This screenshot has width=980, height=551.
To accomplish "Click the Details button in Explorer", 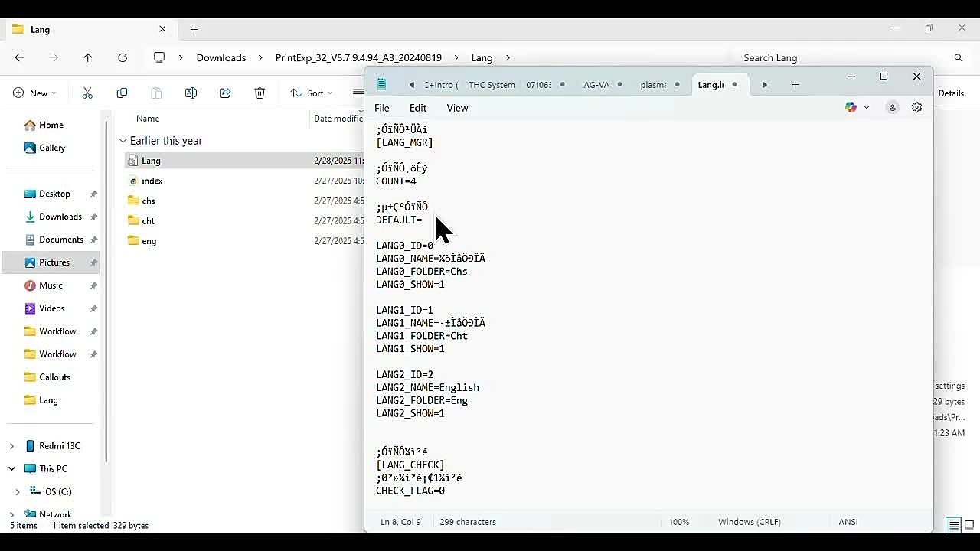I will click(x=950, y=93).
